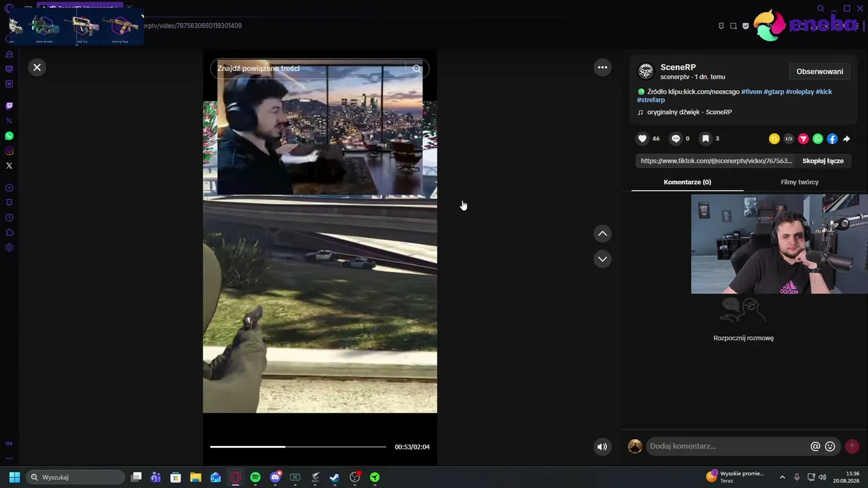Get the embed code icon

pyautogui.click(x=789, y=139)
